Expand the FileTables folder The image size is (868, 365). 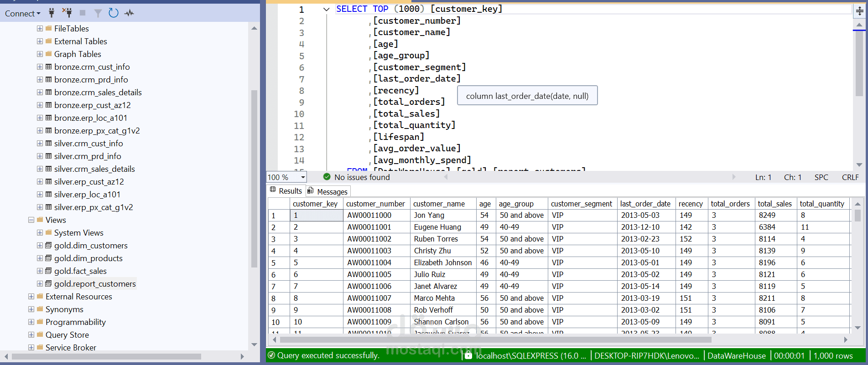[40, 28]
